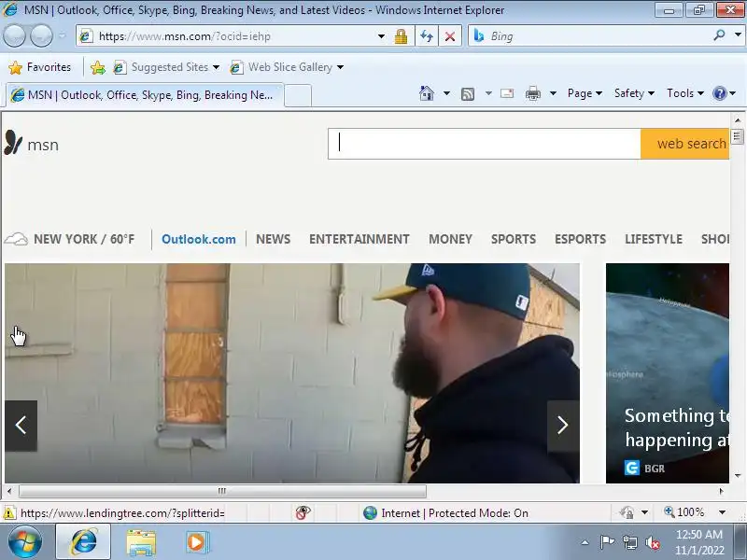Open the Favorites button

coord(39,67)
